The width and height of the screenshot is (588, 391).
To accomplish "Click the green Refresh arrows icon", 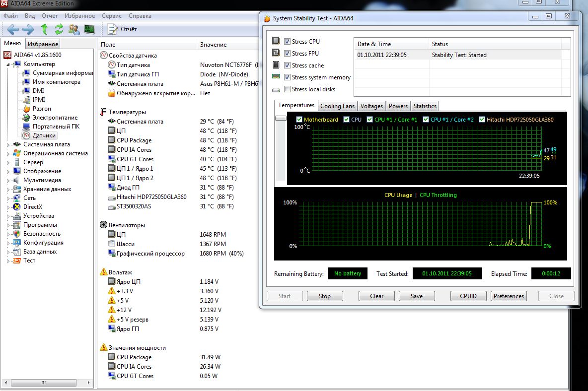I will [x=59, y=29].
